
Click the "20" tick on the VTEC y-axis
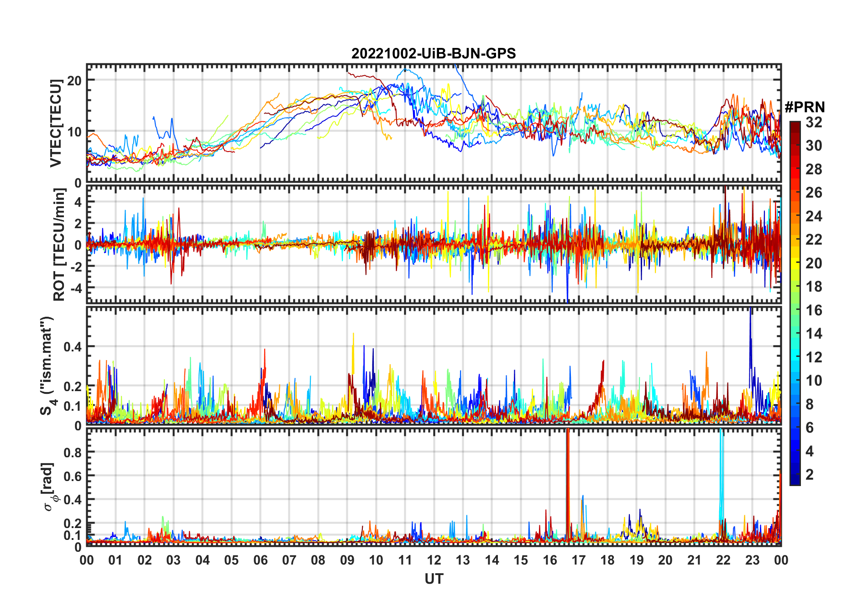(74, 81)
